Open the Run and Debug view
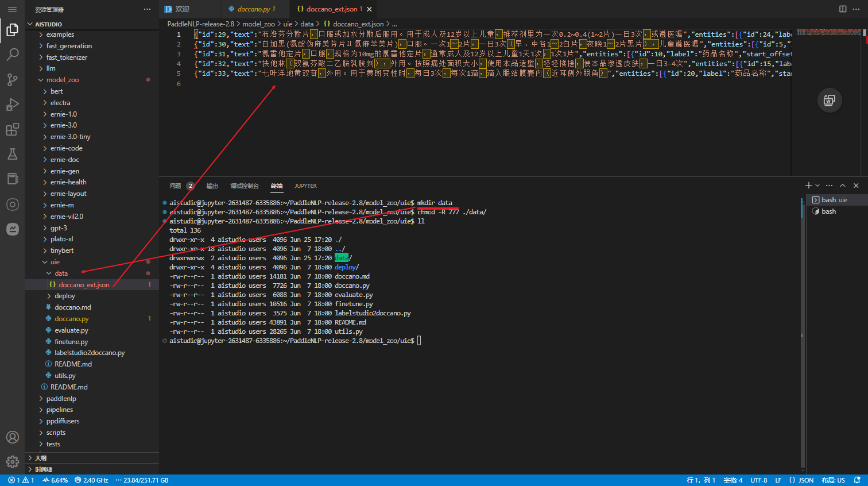Viewport: 868px width, 486px height. pyautogui.click(x=12, y=105)
